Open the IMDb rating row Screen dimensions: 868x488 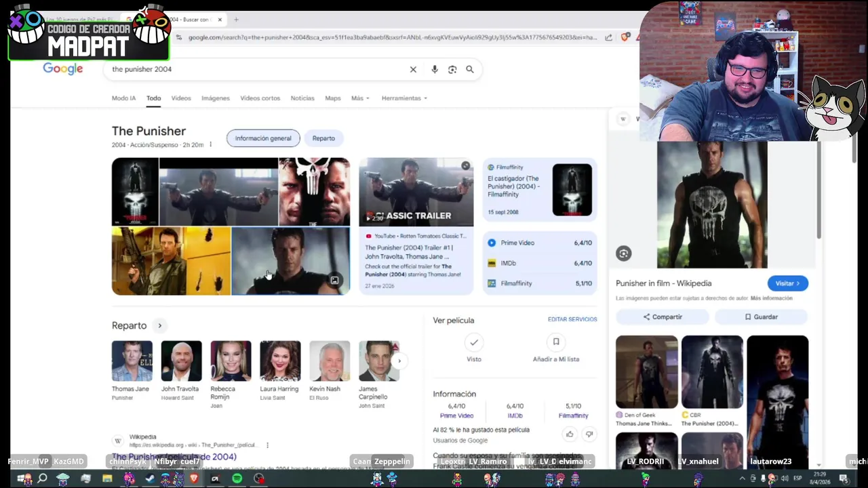click(540, 263)
